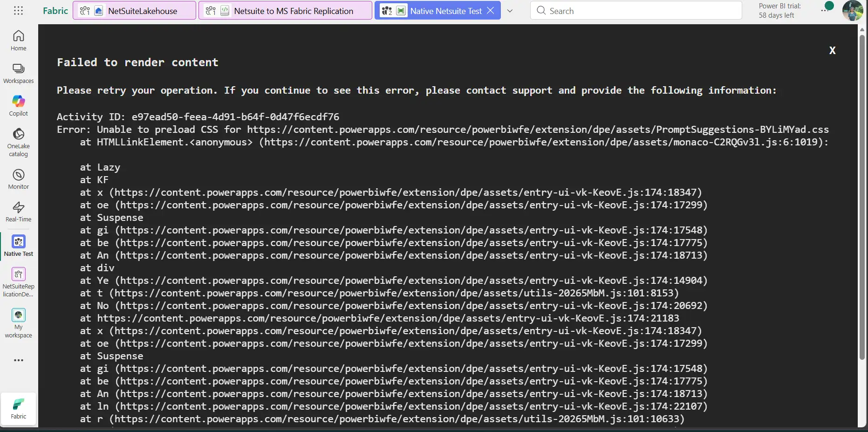Show more sidebar options ellipsis
This screenshot has height=432, width=868.
point(19,360)
